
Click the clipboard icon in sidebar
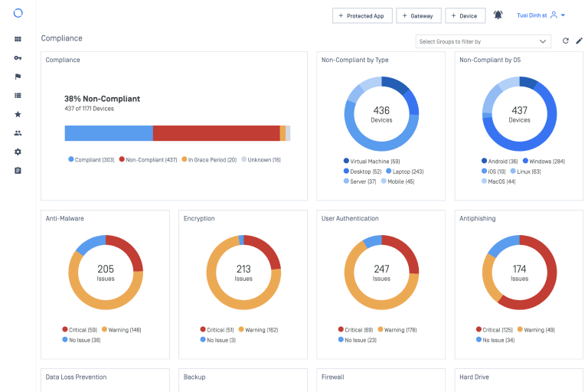click(18, 170)
